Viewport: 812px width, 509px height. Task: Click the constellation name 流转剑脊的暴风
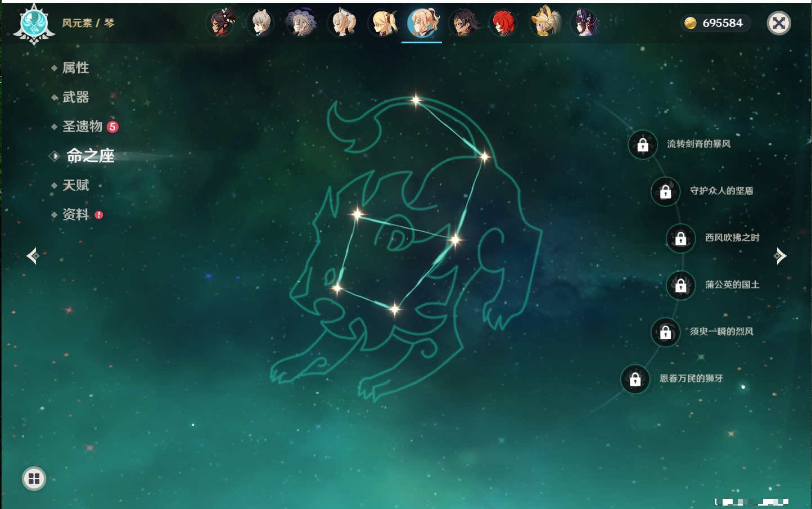pyautogui.click(x=699, y=144)
